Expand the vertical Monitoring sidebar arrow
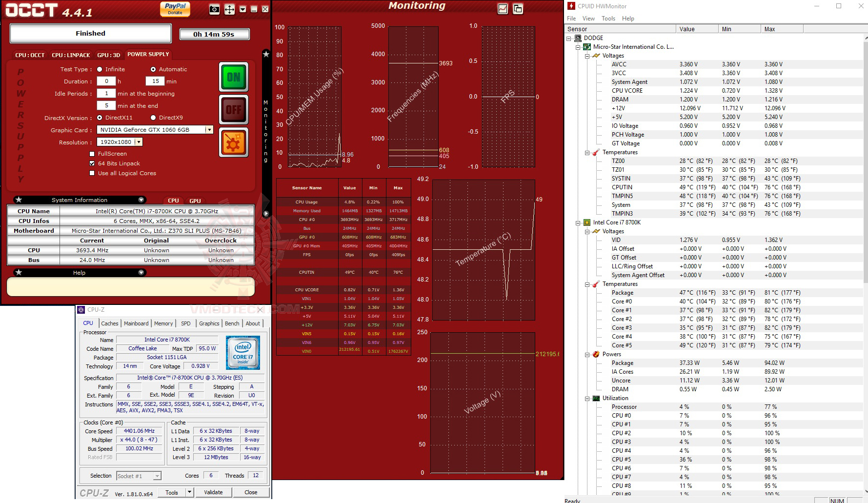 (x=266, y=214)
